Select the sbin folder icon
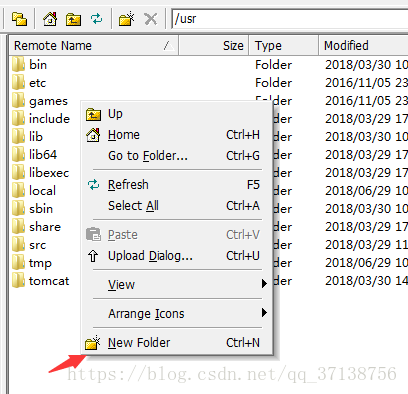Viewport: 408px width, 394px height. coord(18,208)
